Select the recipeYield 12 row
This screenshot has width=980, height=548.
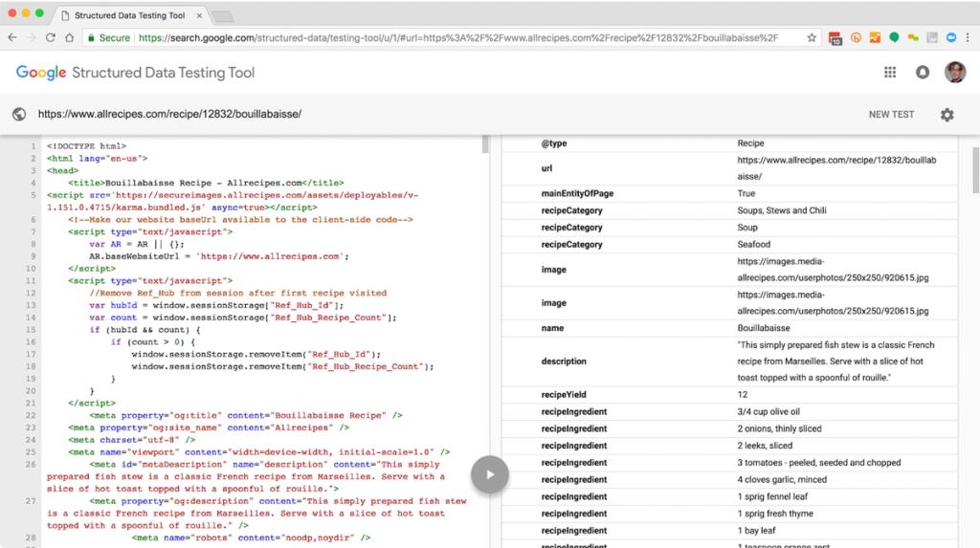729,395
